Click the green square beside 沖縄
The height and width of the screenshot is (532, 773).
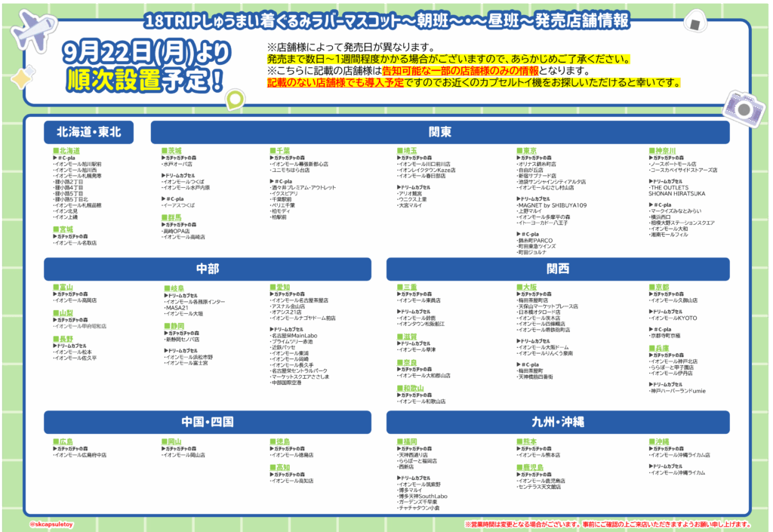point(651,441)
